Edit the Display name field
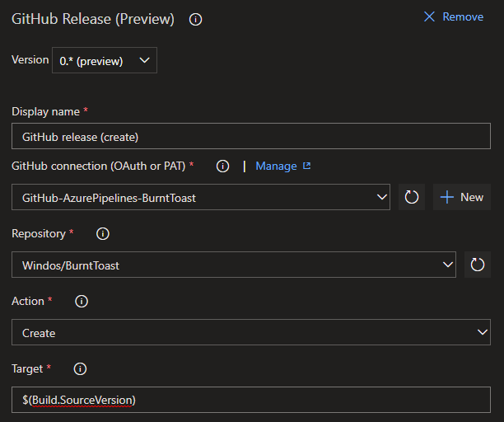Screen dimensions: 504x422 coord(251,136)
